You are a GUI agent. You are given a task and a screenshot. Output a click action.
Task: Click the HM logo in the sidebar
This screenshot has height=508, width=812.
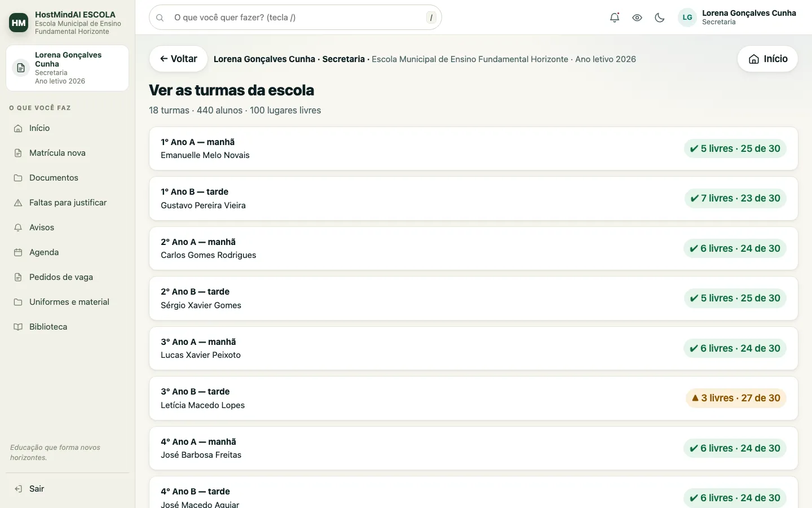[x=19, y=23]
